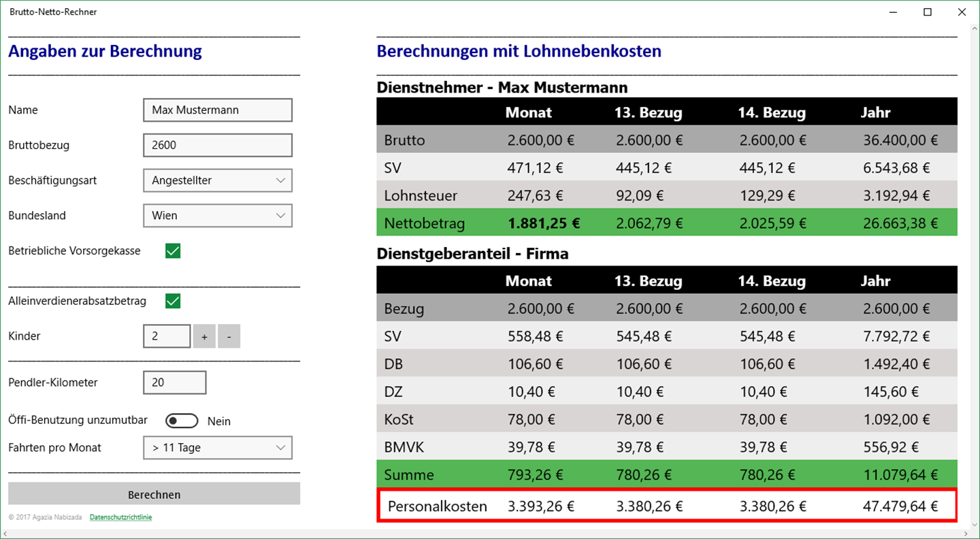
Task: Click the Pendler-Kilometer input field
Action: coord(175,382)
